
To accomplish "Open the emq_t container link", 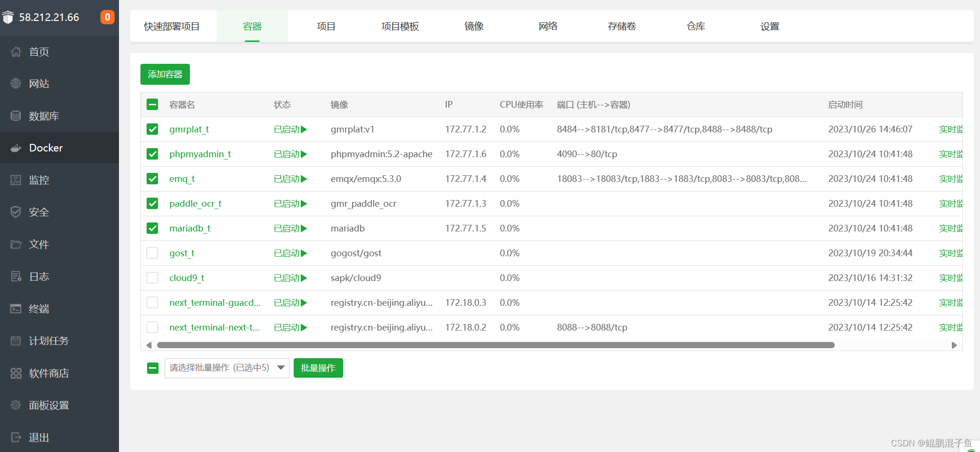I will (182, 179).
